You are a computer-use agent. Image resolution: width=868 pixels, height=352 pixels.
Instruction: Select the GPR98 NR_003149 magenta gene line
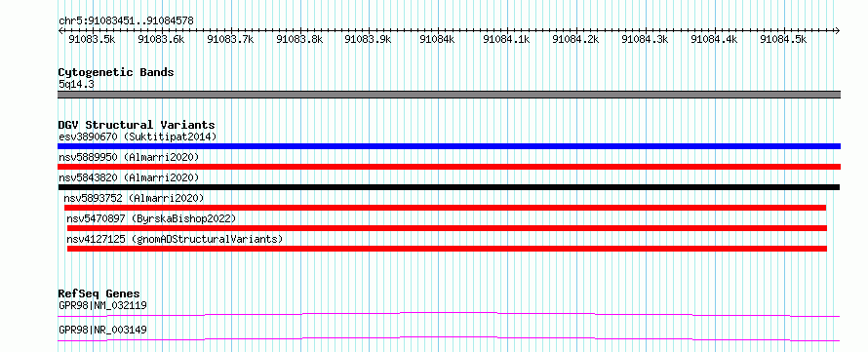click(x=449, y=338)
